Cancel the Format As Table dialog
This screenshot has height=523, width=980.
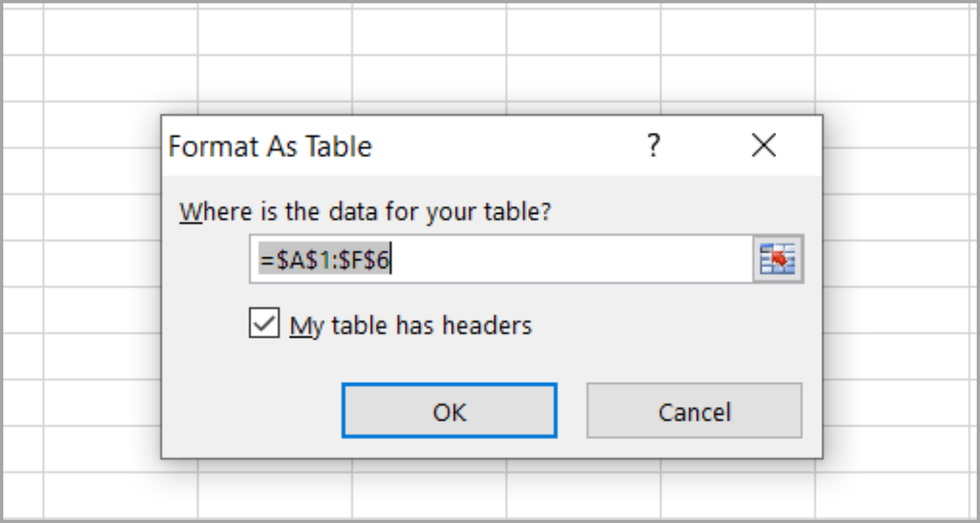click(x=694, y=412)
